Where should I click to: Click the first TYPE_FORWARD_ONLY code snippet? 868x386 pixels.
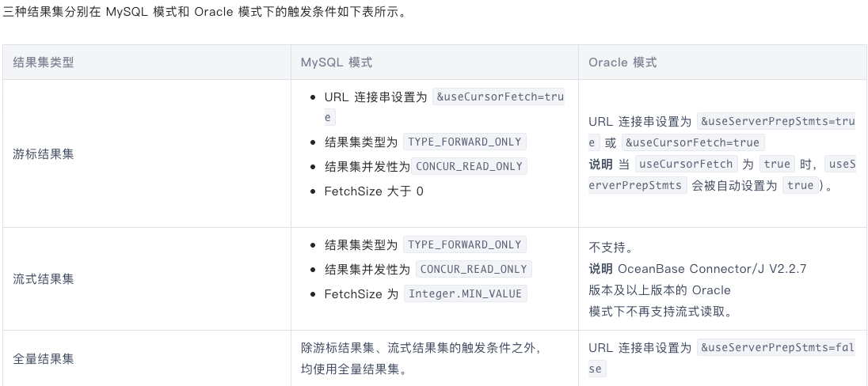coord(464,142)
